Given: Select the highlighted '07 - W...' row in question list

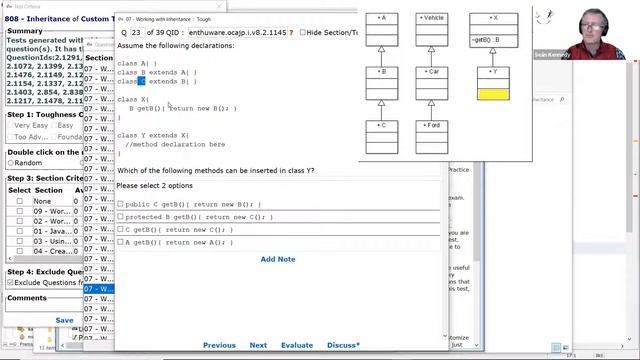Looking at the screenshot, I should (x=99, y=289).
